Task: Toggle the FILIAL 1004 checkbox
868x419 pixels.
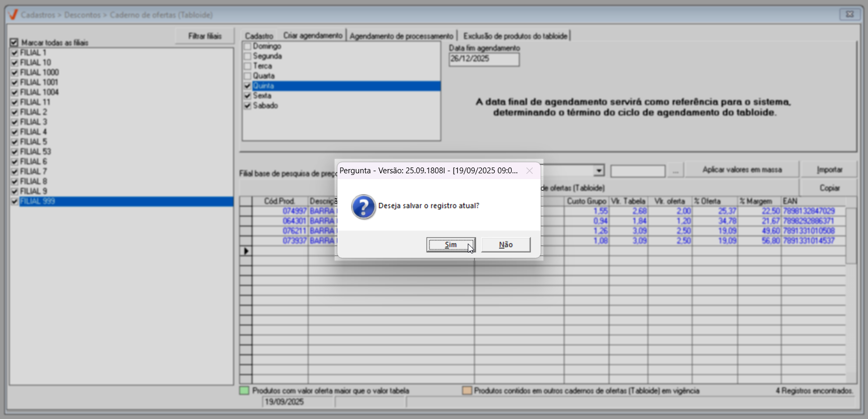Action: [14, 92]
